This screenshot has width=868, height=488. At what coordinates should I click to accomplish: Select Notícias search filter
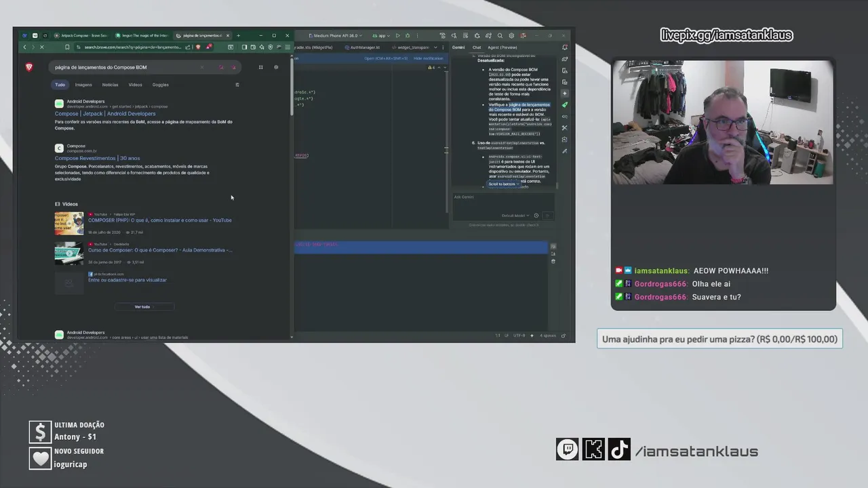(x=110, y=85)
